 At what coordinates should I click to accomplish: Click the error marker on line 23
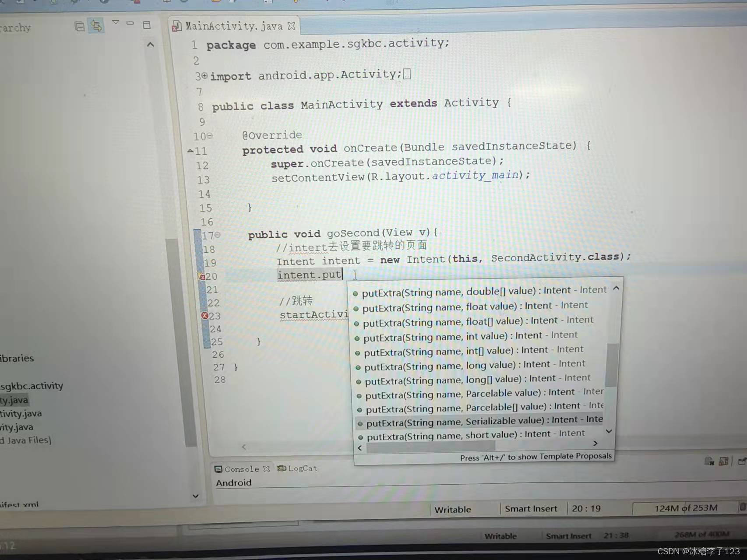pos(204,315)
